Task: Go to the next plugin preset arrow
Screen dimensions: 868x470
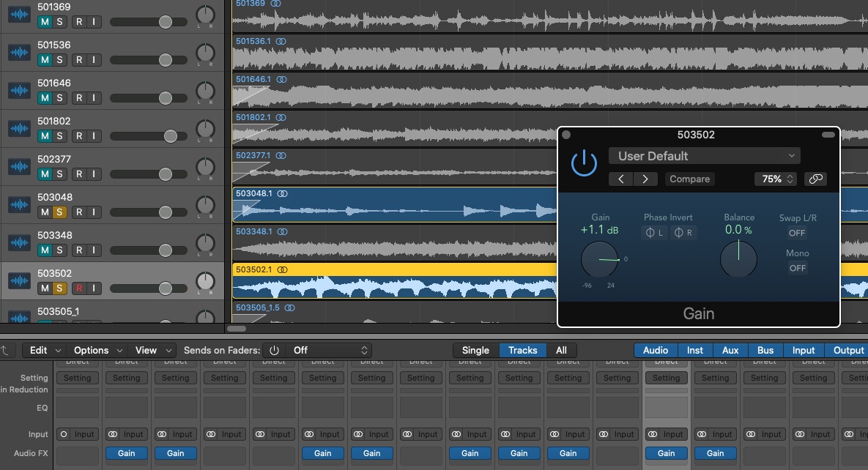Action: (x=645, y=179)
